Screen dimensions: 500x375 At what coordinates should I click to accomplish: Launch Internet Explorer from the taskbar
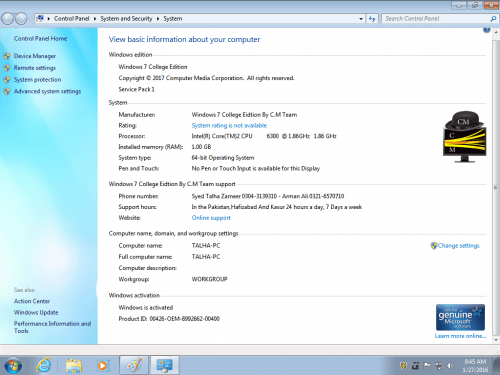pos(44,366)
